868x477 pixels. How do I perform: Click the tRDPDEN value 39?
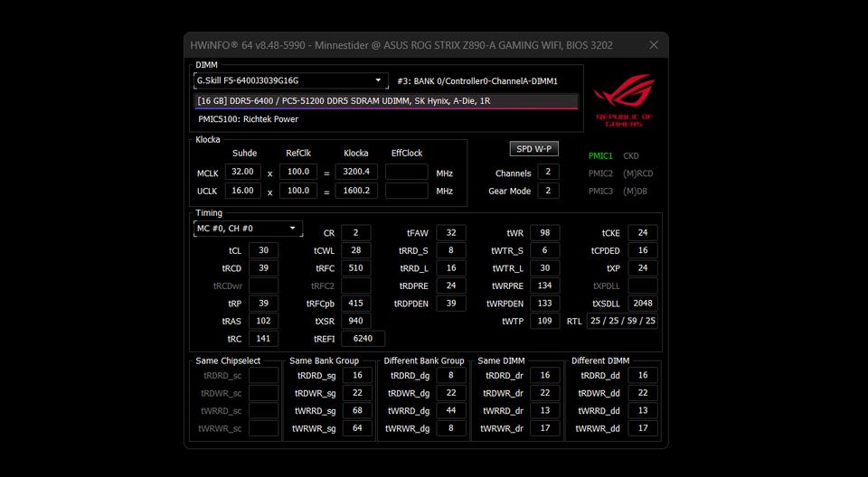(x=451, y=304)
